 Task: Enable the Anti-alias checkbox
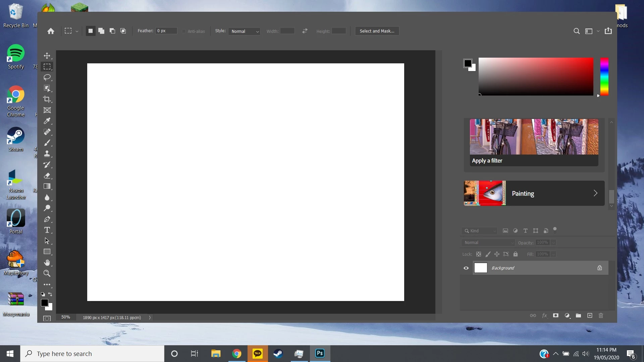184,31
